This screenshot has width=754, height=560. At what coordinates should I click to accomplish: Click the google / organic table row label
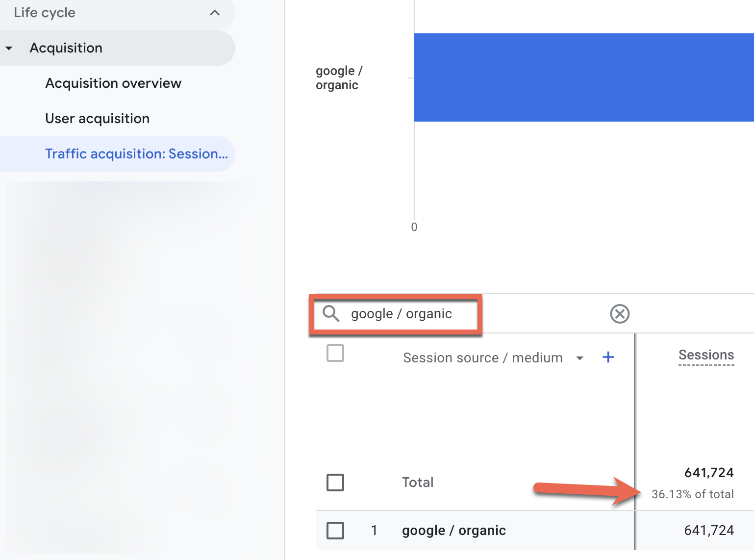click(454, 531)
